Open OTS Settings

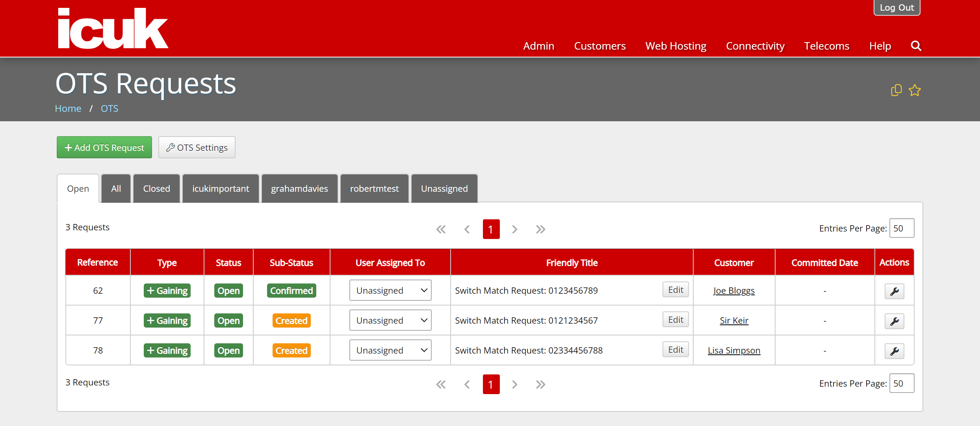(x=197, y=147)
